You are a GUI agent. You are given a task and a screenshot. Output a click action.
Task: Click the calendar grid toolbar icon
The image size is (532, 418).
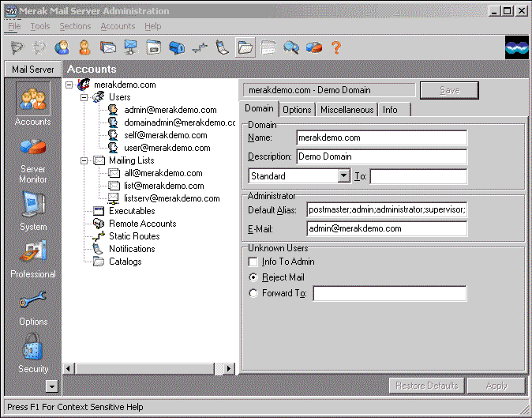[x=268, y=47]
